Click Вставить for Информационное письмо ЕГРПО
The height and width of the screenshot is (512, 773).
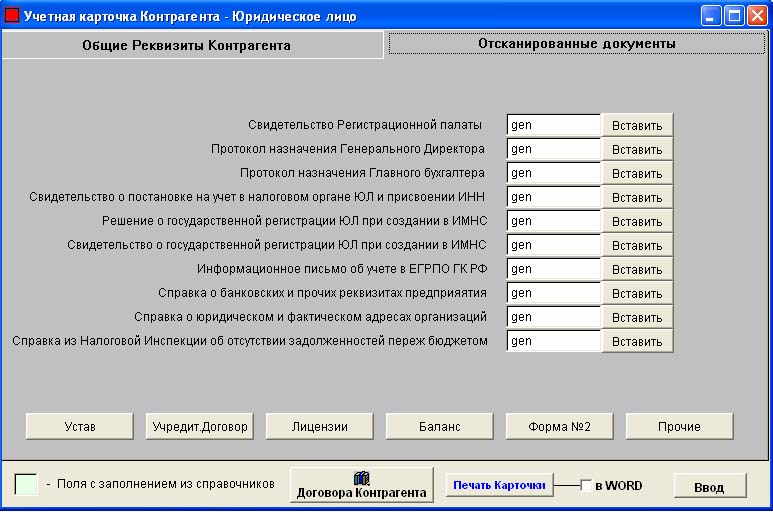click(x=637, y=269)
